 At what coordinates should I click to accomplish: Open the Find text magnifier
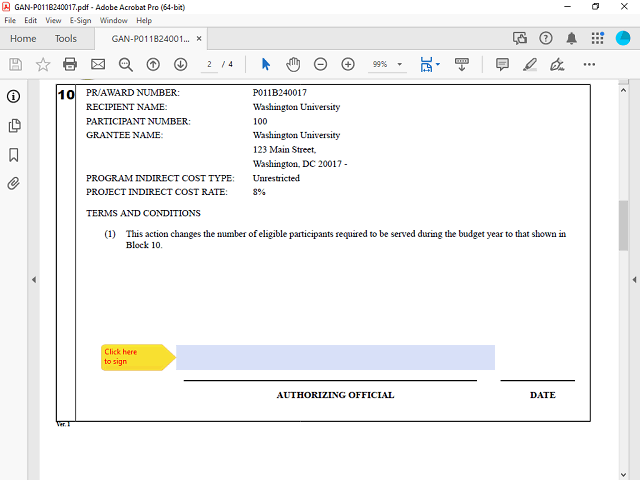125,64
